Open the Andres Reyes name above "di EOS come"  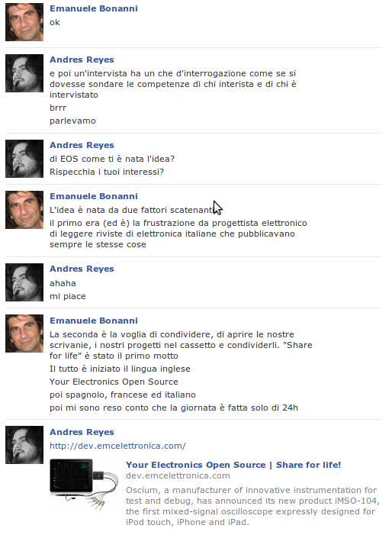(82, 145)
